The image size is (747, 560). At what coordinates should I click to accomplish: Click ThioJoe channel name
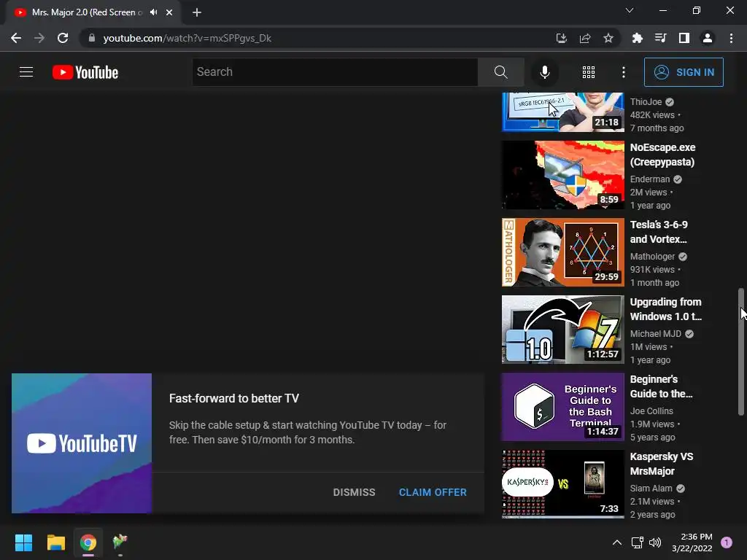coord(646,102)
